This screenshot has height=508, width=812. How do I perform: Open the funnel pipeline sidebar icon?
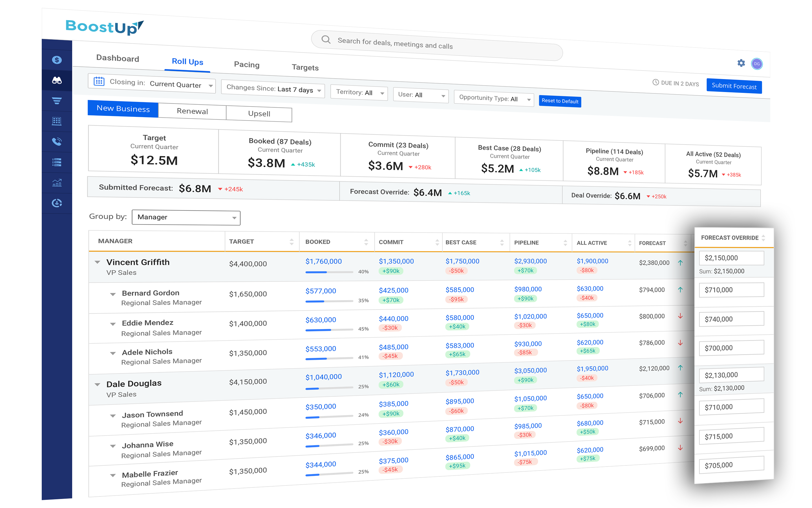tap(57, 101)
